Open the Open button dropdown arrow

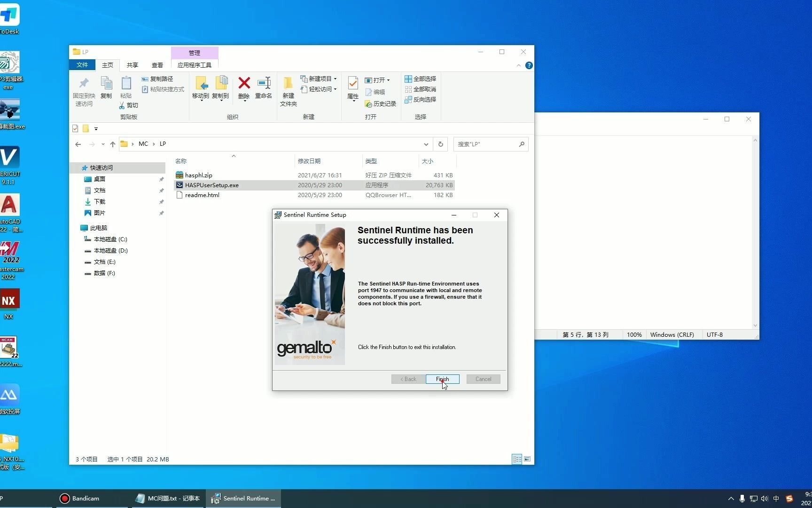coord(388,80)
